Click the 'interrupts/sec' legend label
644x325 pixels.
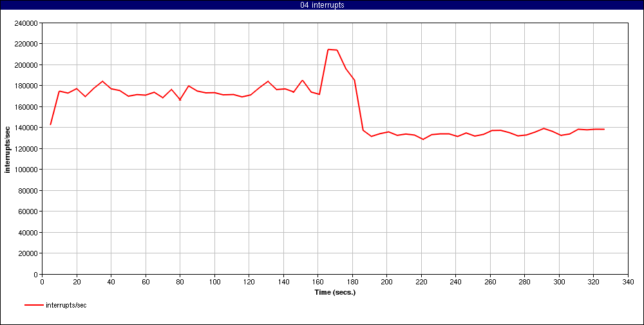click(66, 305)
